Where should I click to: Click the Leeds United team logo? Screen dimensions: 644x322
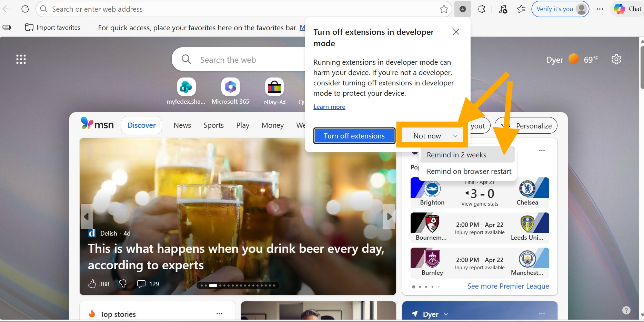pyautogui.click(x=527, y=224)
